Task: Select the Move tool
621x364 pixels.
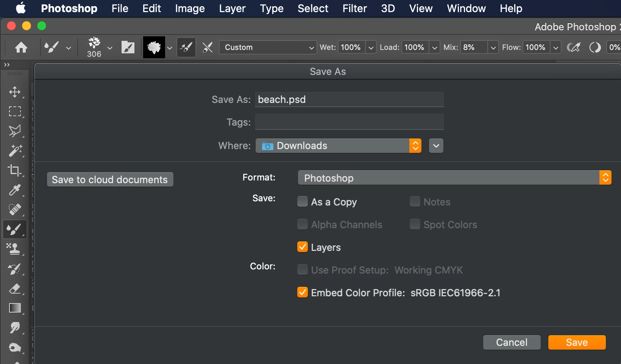Action: pyautogui.click(x=15, y=92)
